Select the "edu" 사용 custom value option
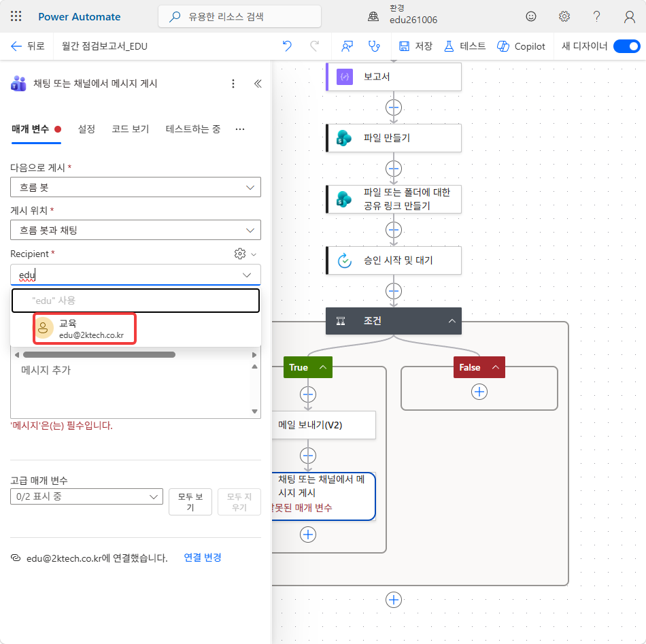Screen dimensions: 646x644 135,301
